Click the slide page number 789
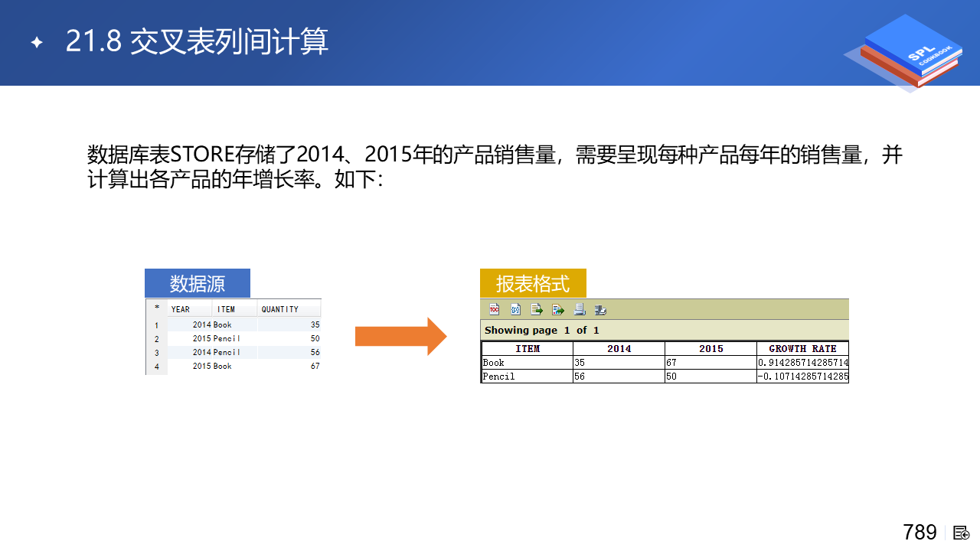The height and width of the screenshot is (551, 980). click(x=920, y=532)
